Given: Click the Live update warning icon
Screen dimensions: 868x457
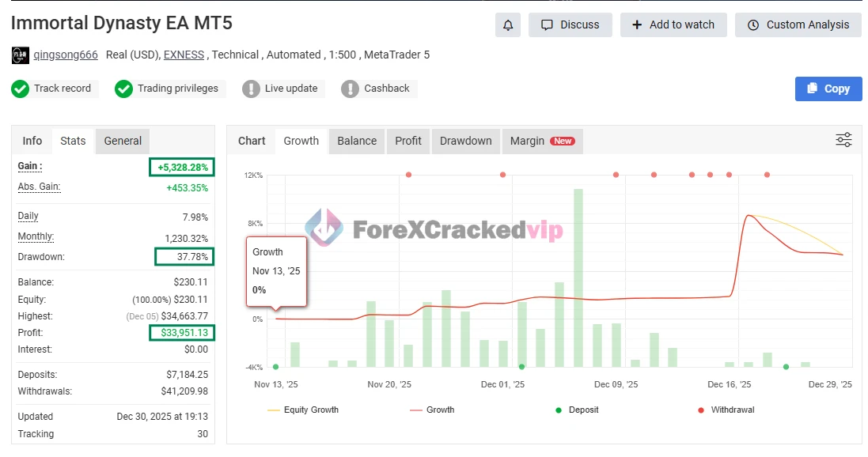Looking at the screenshot, I should click(x=251, y=89).
